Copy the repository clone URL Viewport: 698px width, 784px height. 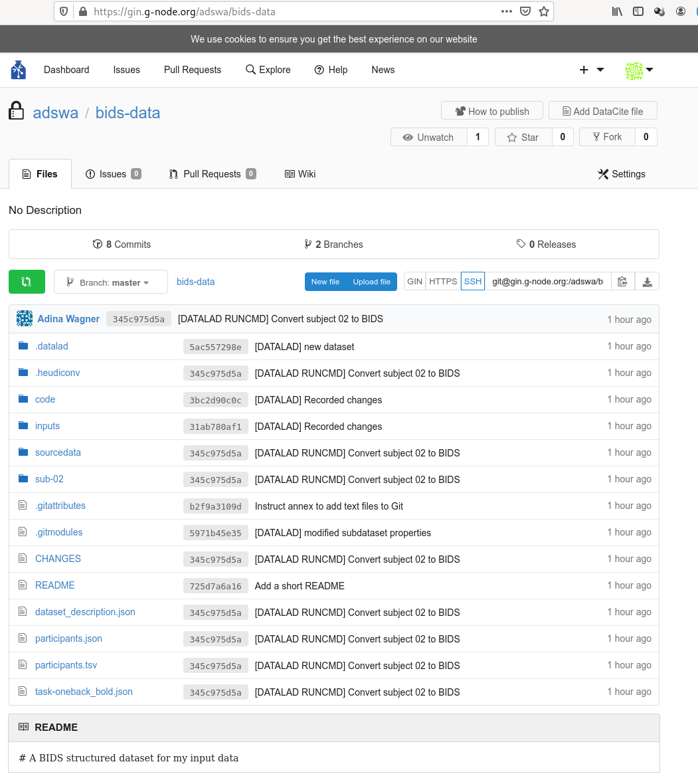pyautogui.click(x=622, y=282)
